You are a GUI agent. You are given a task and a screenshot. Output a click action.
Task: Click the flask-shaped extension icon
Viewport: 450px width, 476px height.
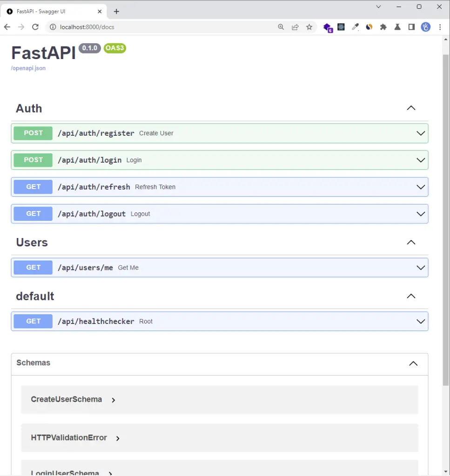pyautogui.click(x=397, y=27)
